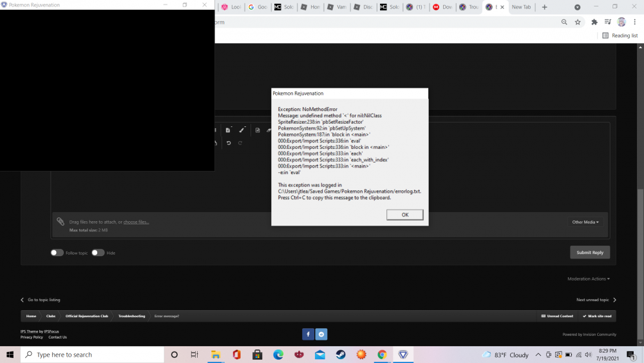Open Official Rejuvenation Club breadcrumb
Viewport: 644px width, 363px height.
coord(87,316)
